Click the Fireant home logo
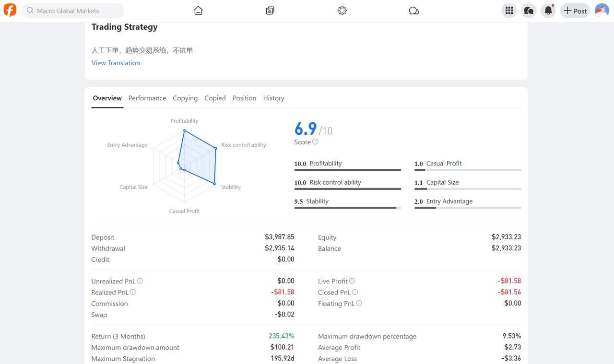This screenshot has width=614, height=364. [10, 10]
